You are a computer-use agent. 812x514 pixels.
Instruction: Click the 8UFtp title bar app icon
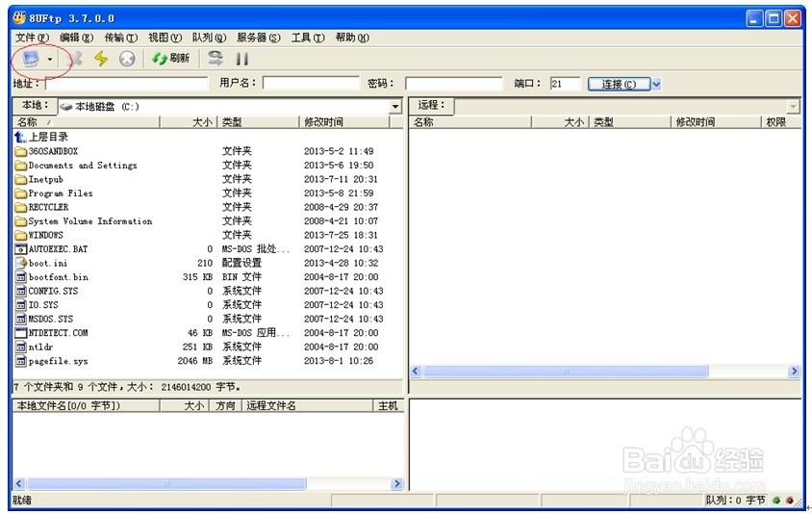click(x=19, y=18)
